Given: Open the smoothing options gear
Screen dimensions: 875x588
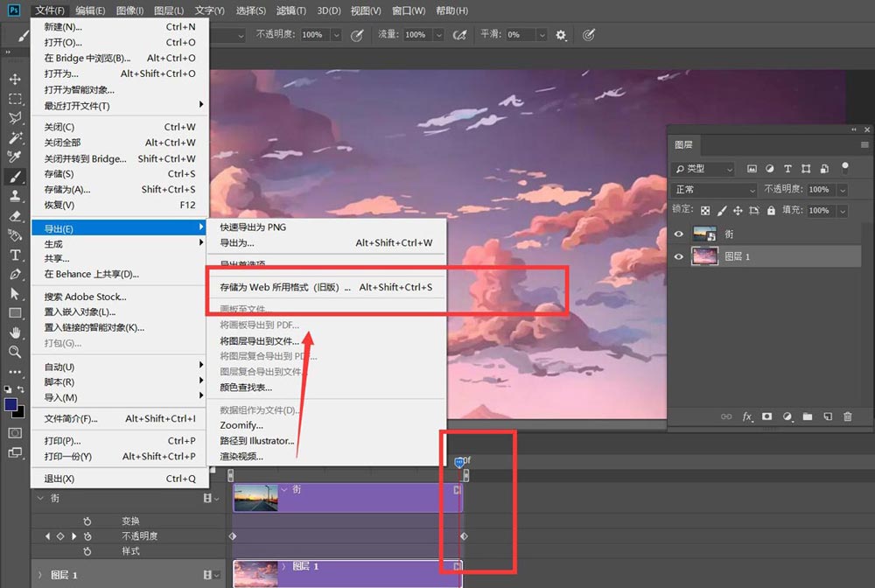Looking at the screenshot, I should [561, 35].
